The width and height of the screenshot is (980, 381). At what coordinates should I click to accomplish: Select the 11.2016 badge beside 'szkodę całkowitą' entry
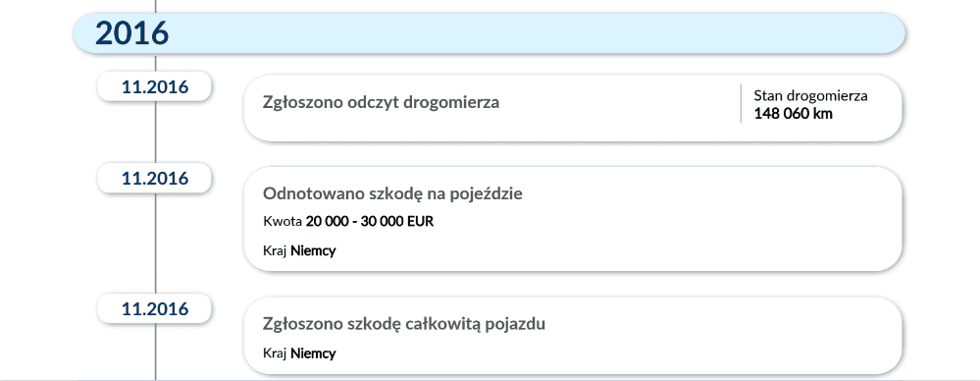pyautogui.click(x=155, y=309)
